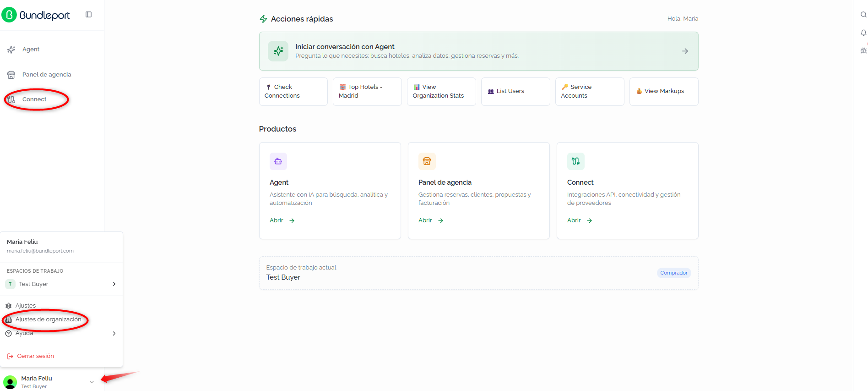
Task: Open notifications with the bell icon
Action: pos(863,33)
